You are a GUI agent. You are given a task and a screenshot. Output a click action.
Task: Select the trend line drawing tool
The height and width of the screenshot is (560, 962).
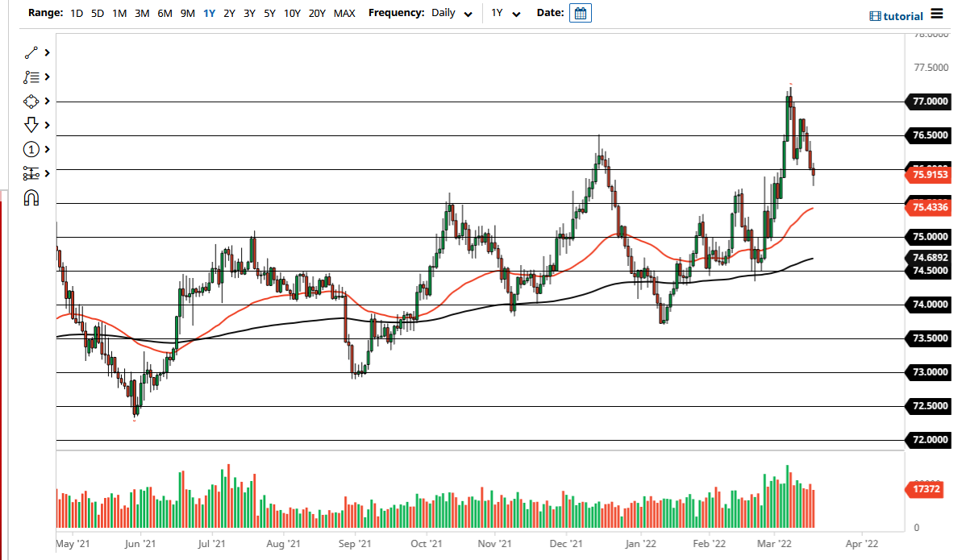(x=32, y=52)
